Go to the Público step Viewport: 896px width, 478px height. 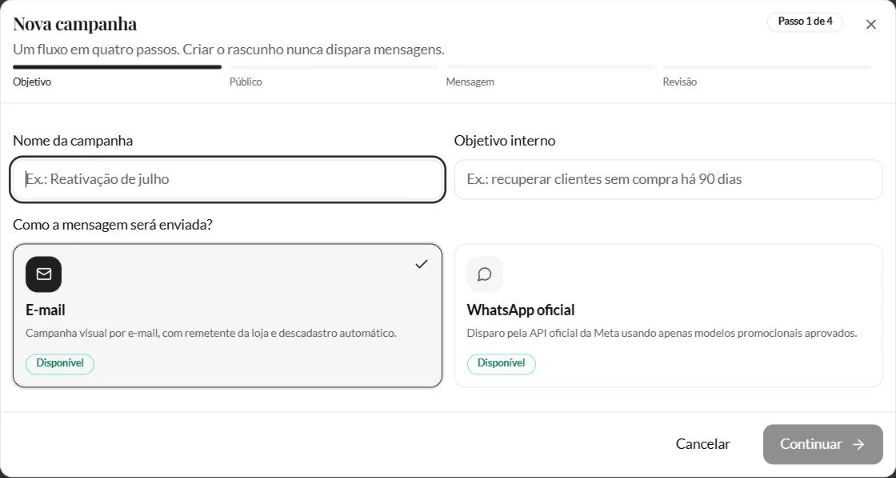[246, 82]
